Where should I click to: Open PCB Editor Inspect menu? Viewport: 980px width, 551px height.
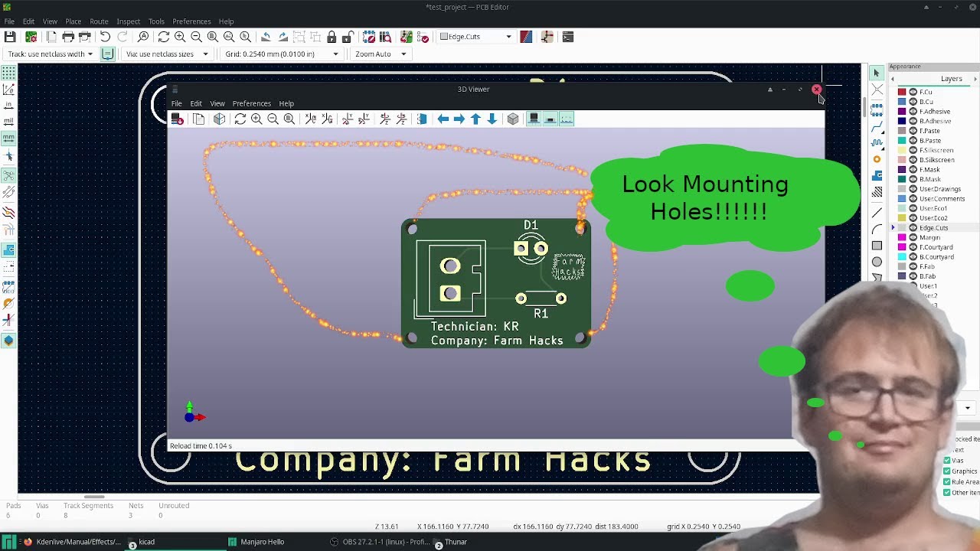pyautogui.click(x=128, y=21)
